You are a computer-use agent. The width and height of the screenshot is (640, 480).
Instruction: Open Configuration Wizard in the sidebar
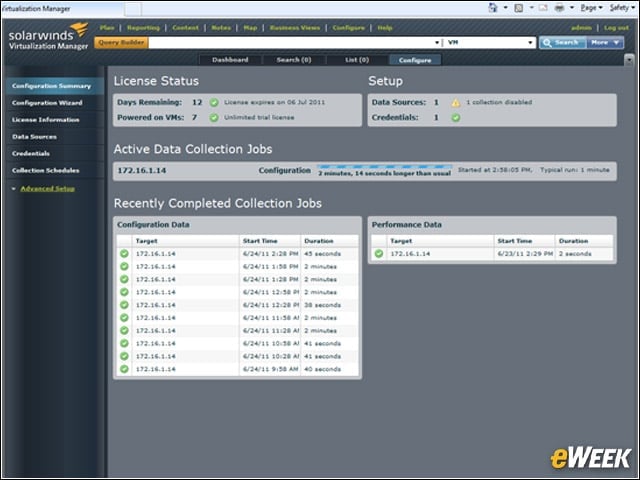click(55, 103)
